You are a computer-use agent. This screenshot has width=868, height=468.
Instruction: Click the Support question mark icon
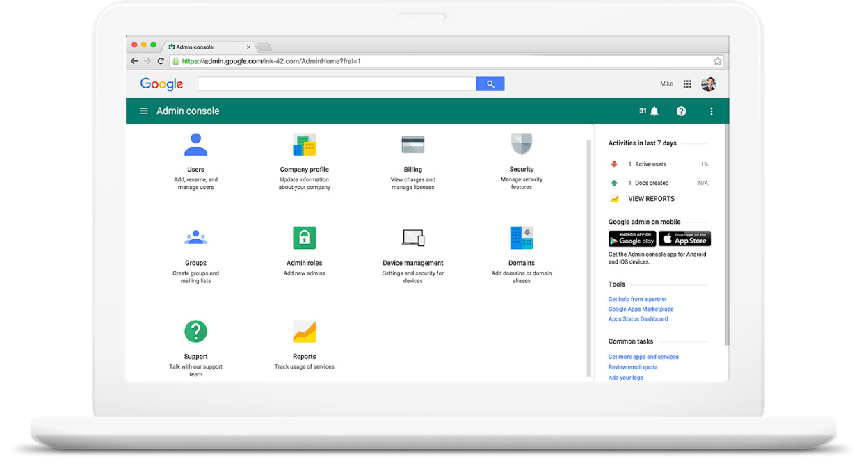pos(195,331)
